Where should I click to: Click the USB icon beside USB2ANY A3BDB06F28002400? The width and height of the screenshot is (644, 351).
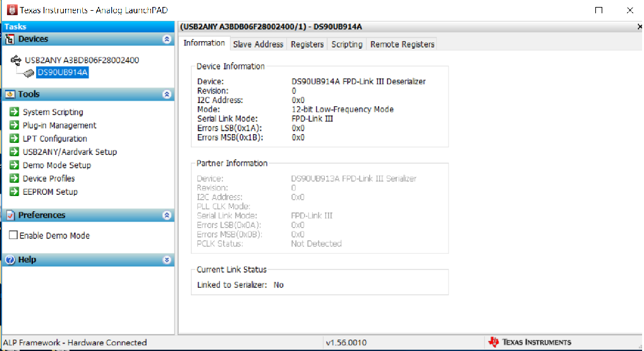[16, 61]
